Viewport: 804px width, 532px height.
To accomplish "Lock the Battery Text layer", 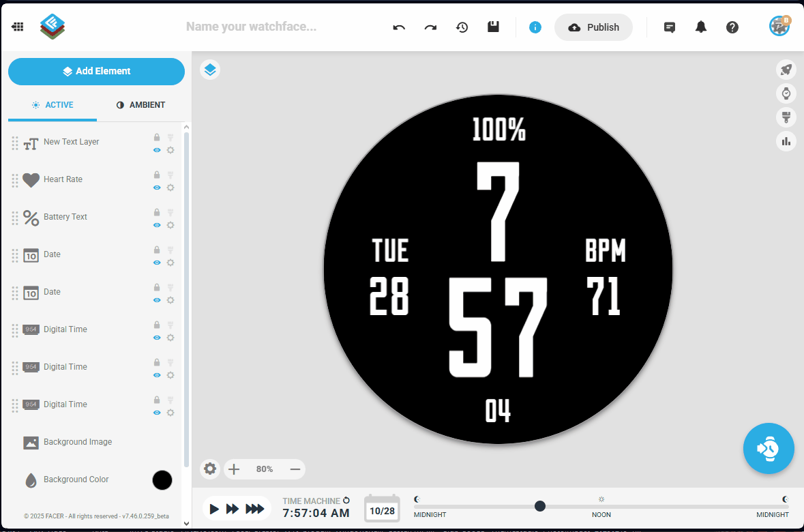I will [156, 212].
